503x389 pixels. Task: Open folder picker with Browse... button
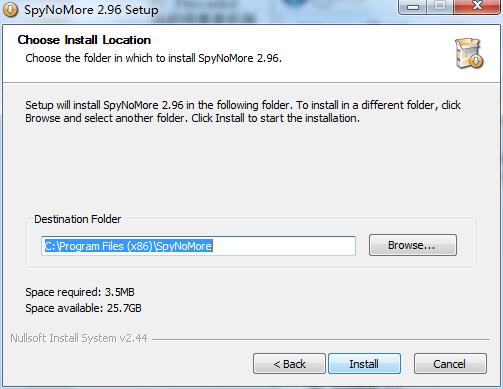click(x=413, y=245)
